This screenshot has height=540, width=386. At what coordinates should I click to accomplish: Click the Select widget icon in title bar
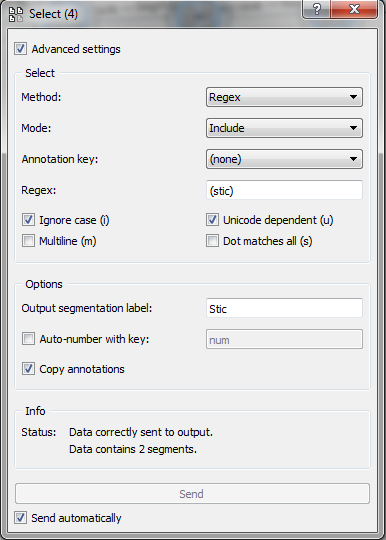pyautogui.click(x=15, y=14)
